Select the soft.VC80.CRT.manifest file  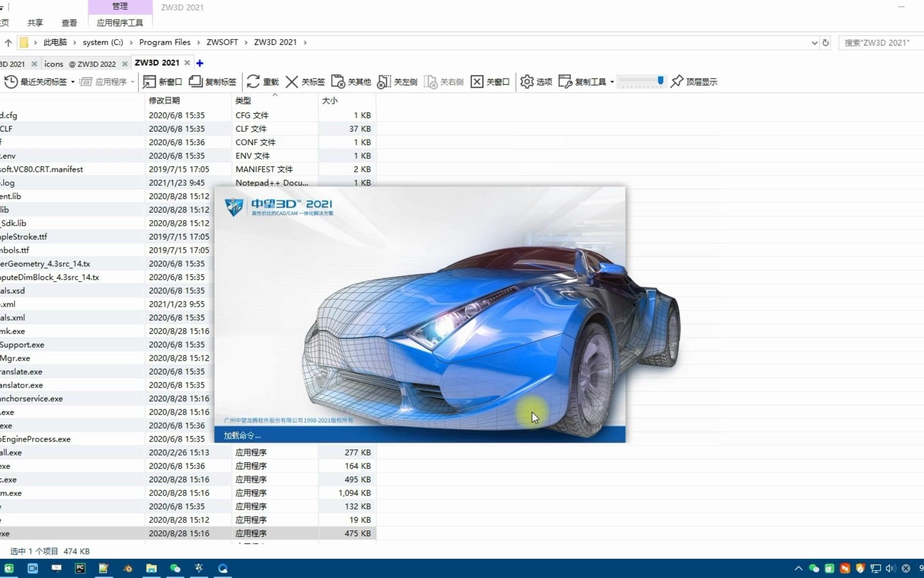188,169
